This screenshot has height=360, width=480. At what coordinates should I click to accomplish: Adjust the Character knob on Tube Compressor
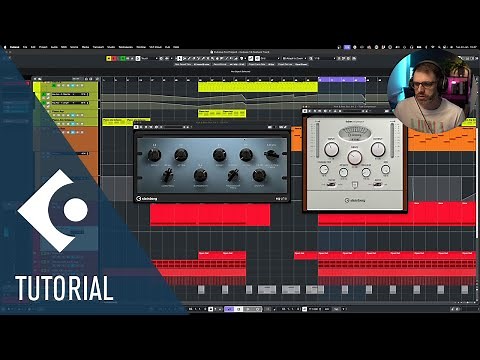point(324,170)
